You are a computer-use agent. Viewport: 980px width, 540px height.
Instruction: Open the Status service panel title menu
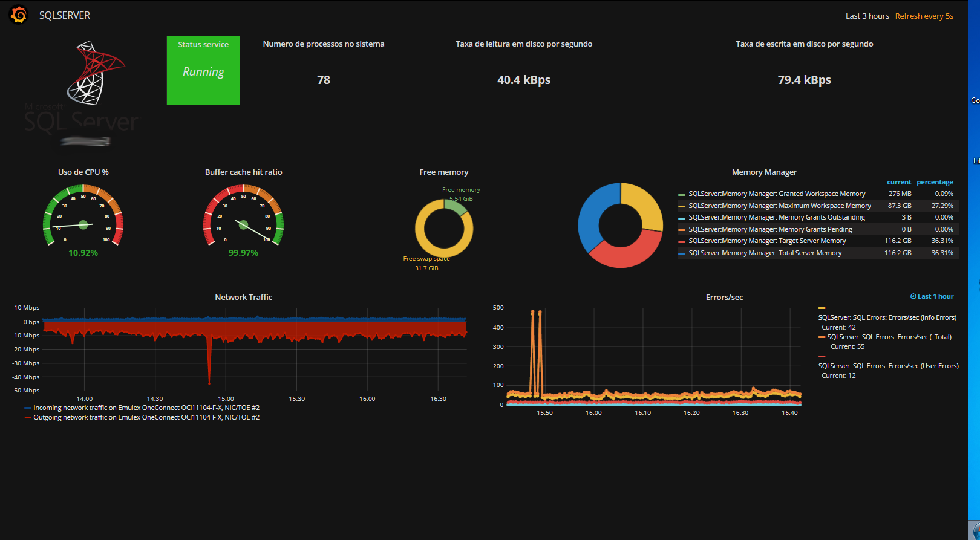203,45
